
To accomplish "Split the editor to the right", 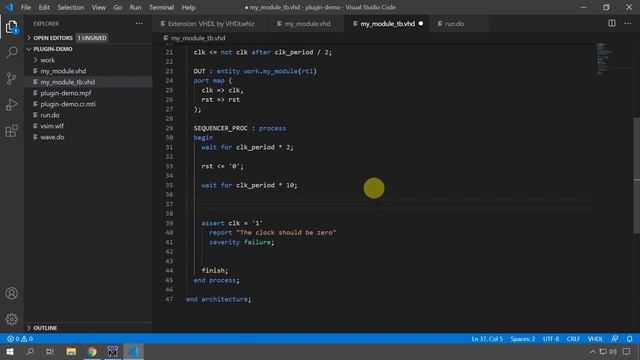I will [x=611, y=23].
